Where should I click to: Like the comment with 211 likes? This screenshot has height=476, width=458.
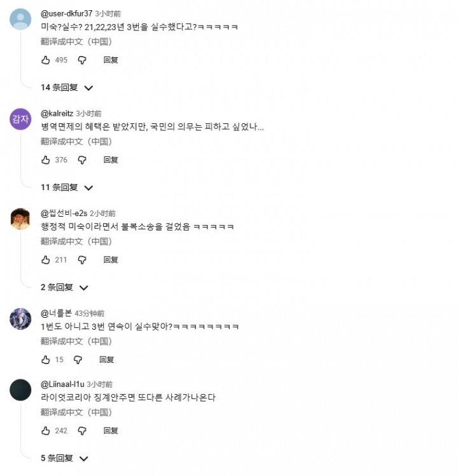(x=46, y=260)
